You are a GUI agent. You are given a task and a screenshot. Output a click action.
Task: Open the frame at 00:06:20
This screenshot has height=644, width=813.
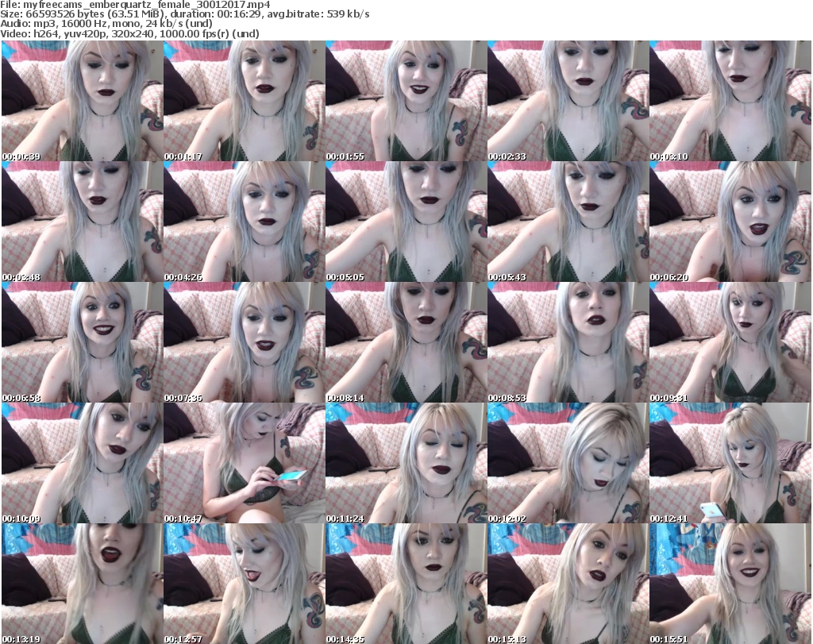point(730,222)
